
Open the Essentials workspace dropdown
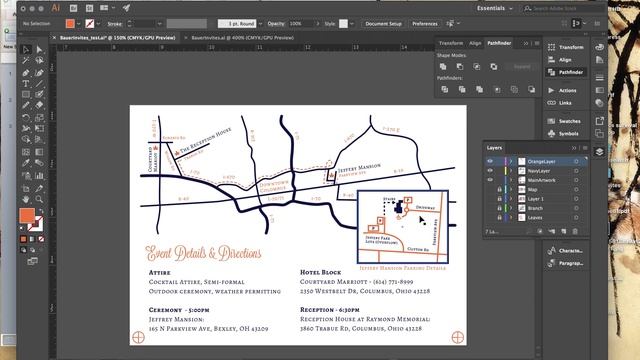(x=495, y=8)
